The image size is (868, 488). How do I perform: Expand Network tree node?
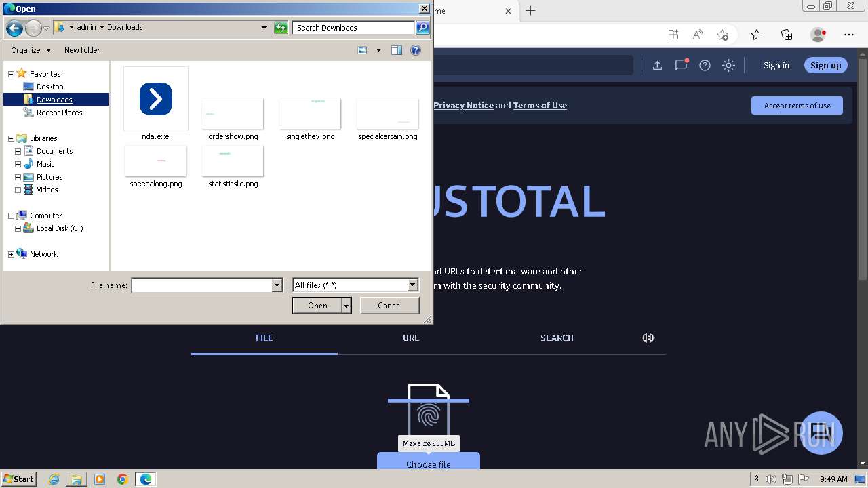pyautogui.click(x=11, y=254)
